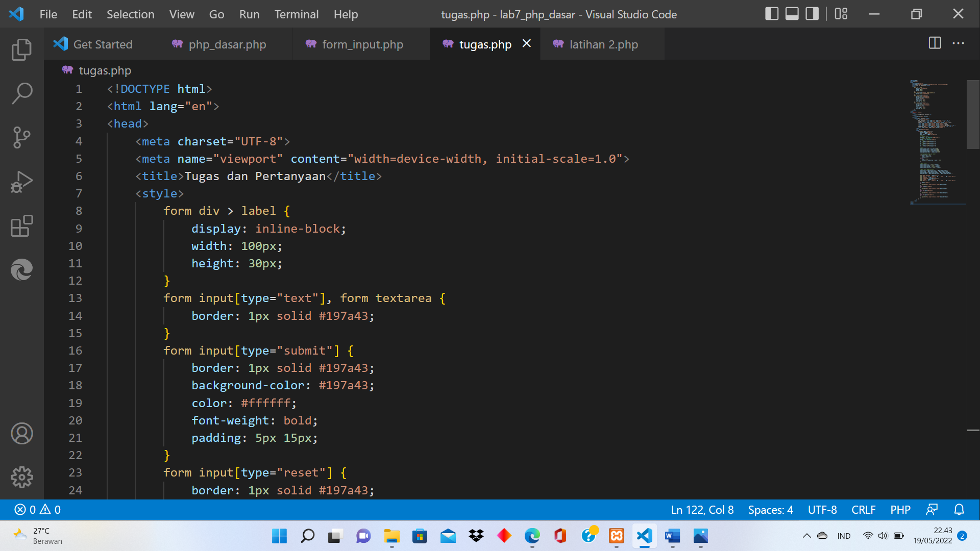Viewport: 980px width, 551px height.
Task: Open Windows taskbar search
Action: pos(307,536)
